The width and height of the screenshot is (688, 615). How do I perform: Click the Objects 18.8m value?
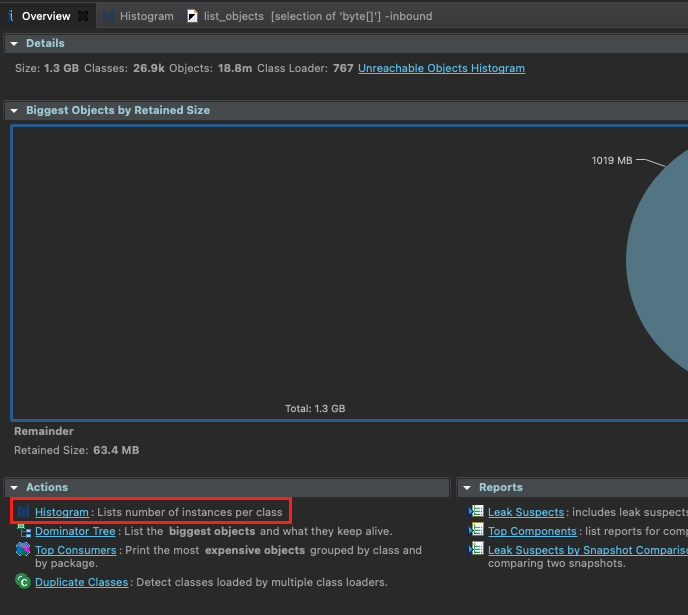click(235, 68)
